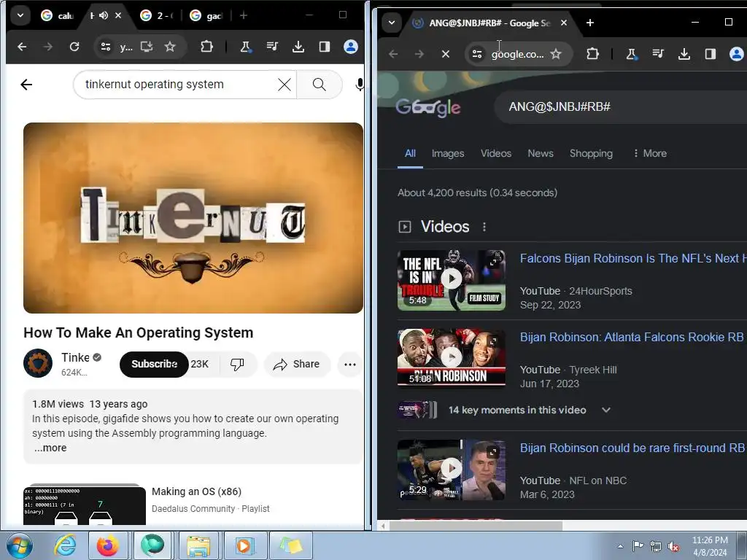Open Falcons Bijan Robinson NFL's Next video link
Image resolution: width=747 pixels, height=560 pixels.
(x=633, y=258)
